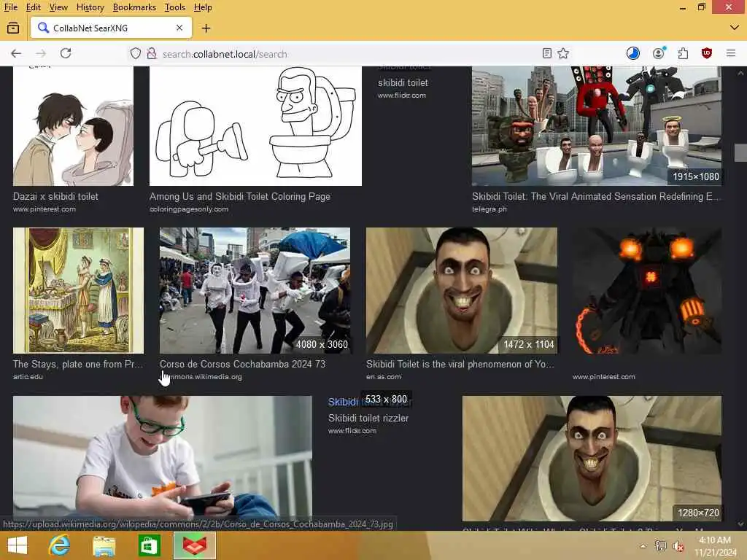Screen dimensions: 747x560
Task: Click the page vertical scrollbar thumb
Action: pos(740,152)
